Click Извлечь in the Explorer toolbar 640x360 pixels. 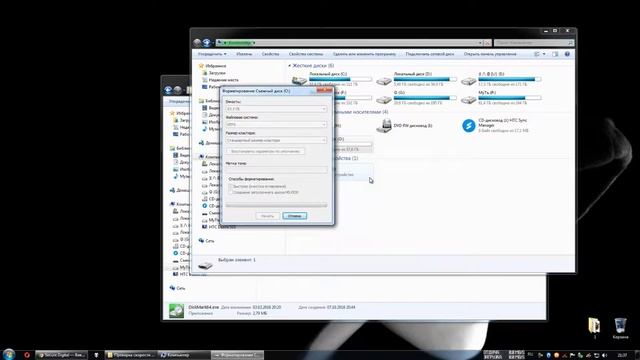point(244,54)
